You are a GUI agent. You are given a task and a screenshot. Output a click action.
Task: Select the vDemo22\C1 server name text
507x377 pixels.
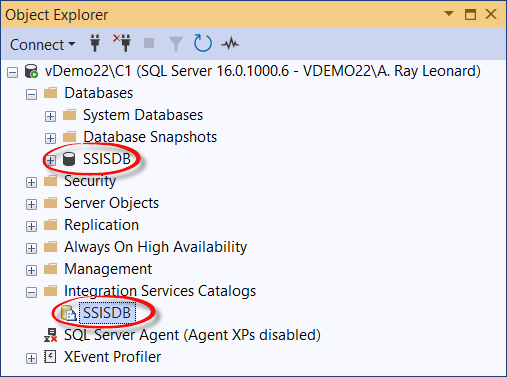click(x=263, y=71)
